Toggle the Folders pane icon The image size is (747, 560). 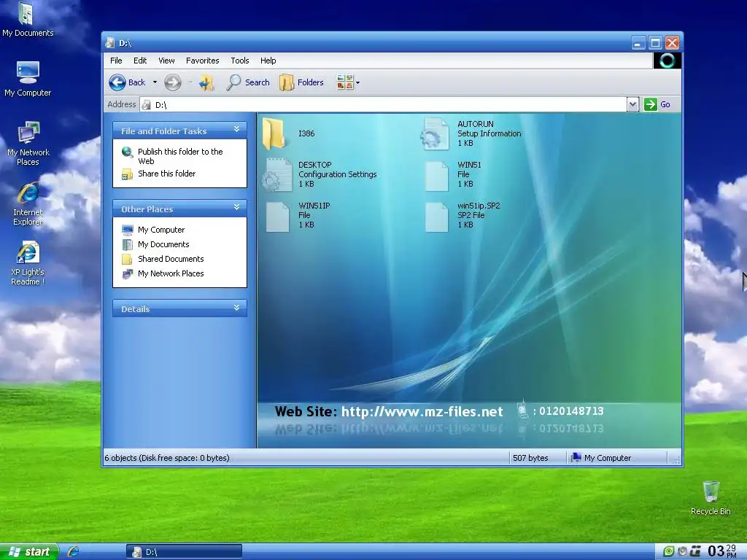click(286, 83)
